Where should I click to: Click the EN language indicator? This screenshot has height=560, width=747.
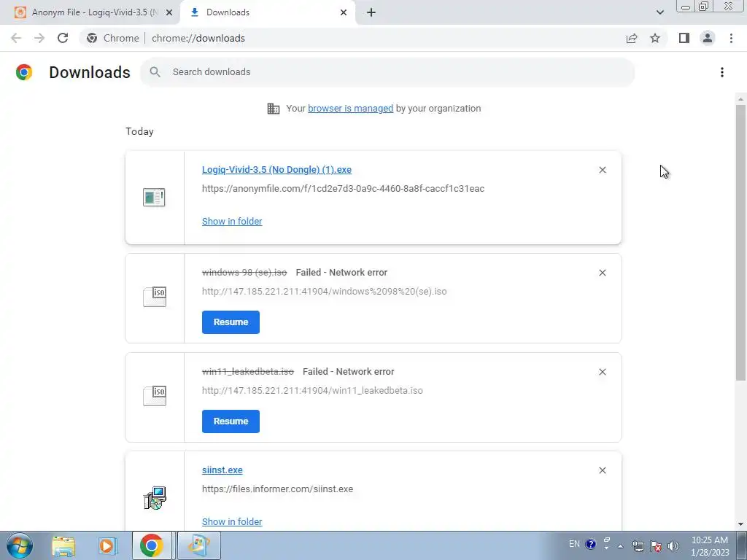coord(574,544)
